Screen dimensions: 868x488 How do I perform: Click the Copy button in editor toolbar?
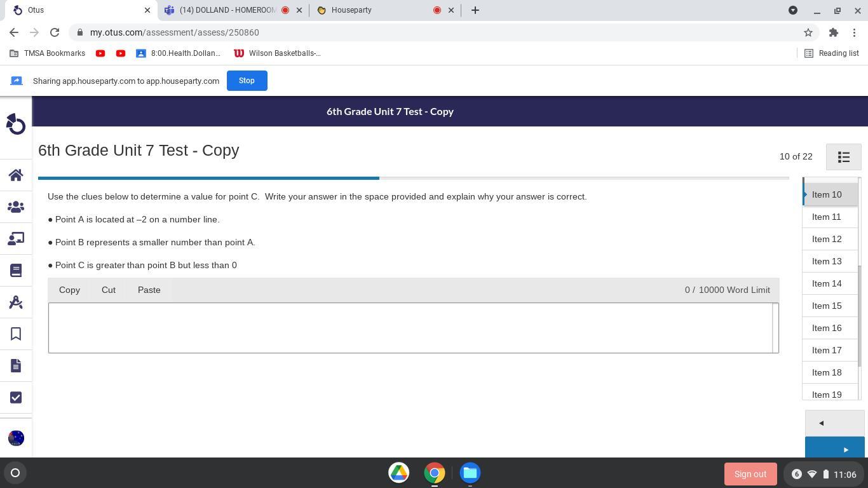click(x=69, y=290)
